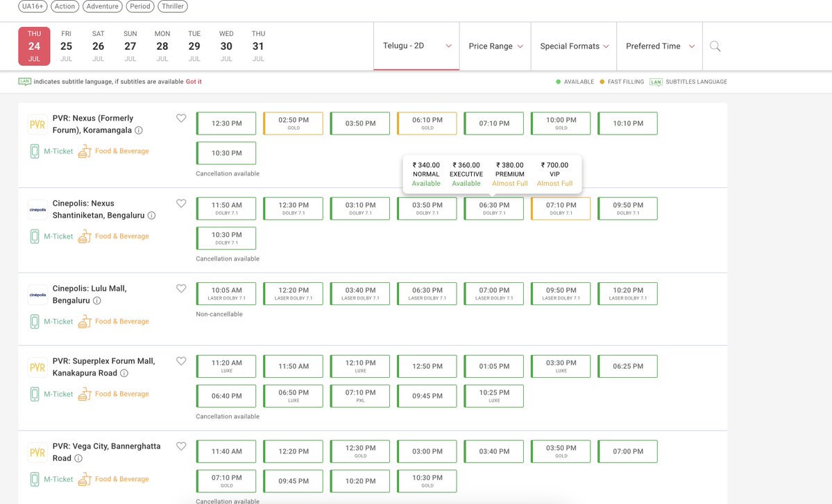
Task: Select the SAT 26 JUL date tab
Action: (98, 46)
